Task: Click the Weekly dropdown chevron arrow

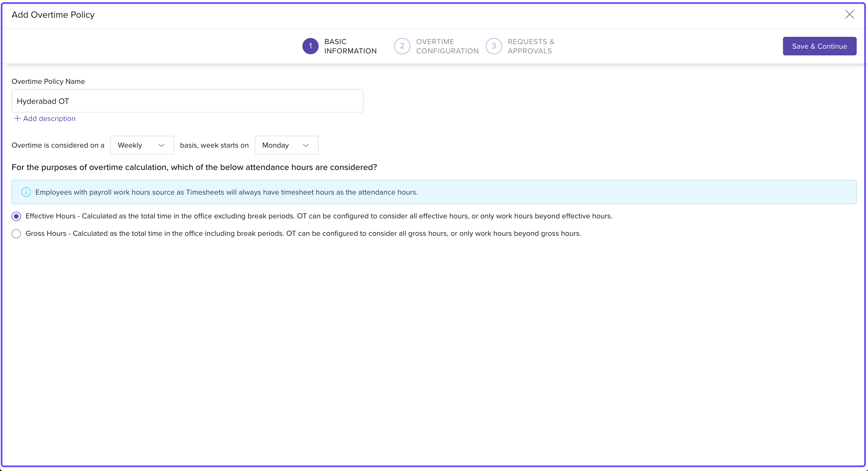Action: pos(161,145)
